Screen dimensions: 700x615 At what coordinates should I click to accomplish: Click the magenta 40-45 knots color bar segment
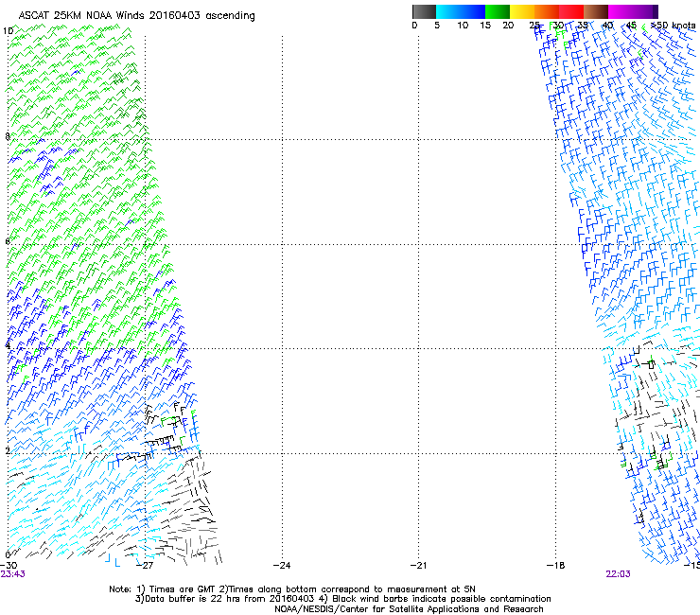click(x=621, y=11)
